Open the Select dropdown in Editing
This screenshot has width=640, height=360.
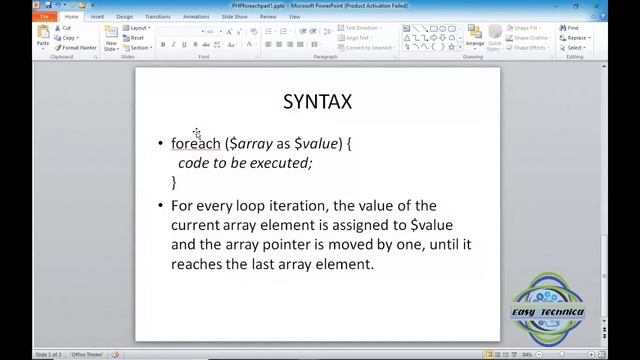pyautogui.click(x=573, y=48)
